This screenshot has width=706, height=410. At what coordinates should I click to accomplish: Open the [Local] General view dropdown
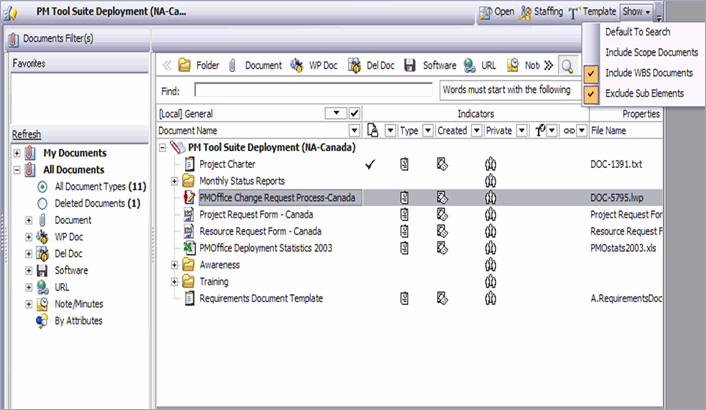click(x=336, y=113)
